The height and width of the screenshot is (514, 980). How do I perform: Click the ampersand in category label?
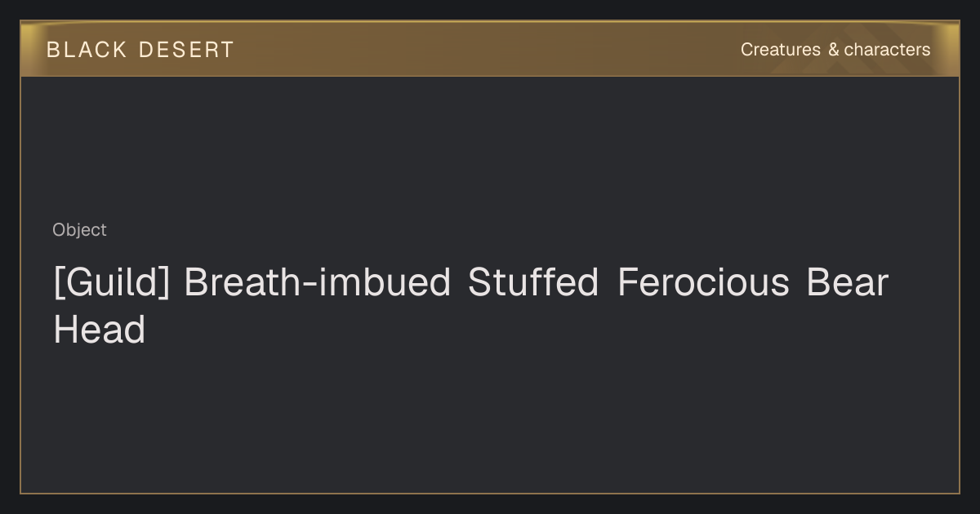833,50
